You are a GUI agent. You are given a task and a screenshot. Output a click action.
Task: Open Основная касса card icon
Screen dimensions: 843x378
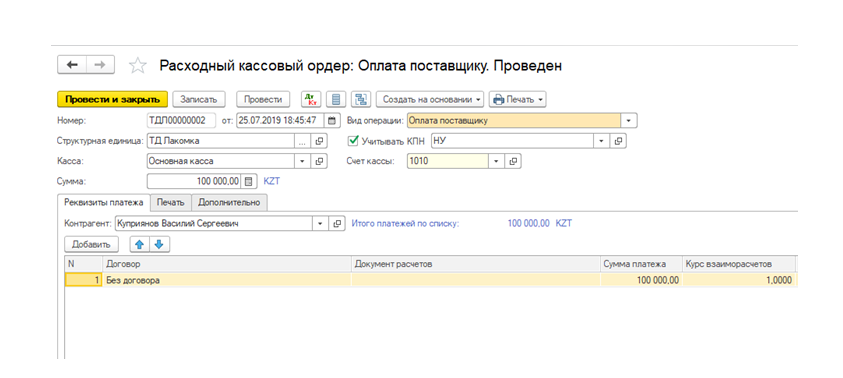click(x=319, y=161)
